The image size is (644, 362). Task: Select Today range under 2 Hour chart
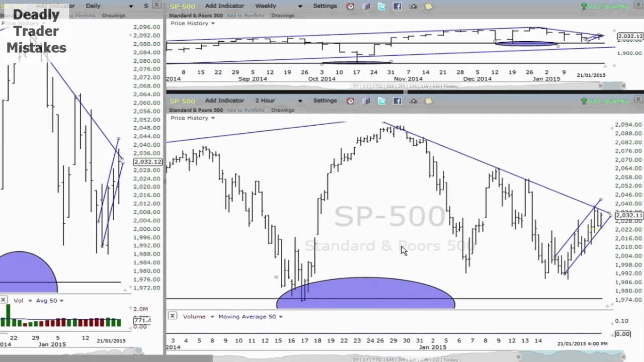[x=451, y=359]
